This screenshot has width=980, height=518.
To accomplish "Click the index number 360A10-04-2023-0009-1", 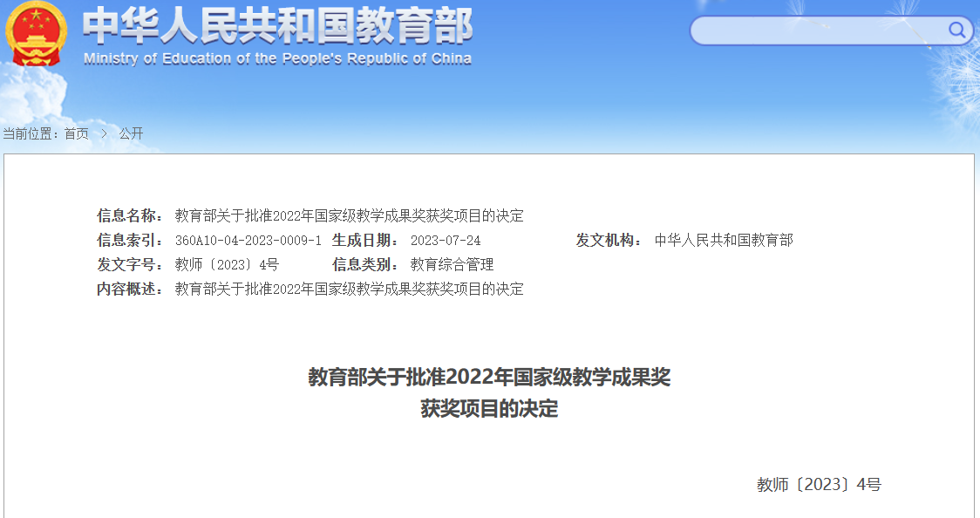I will pyautogui.click(x=248, y=240).
